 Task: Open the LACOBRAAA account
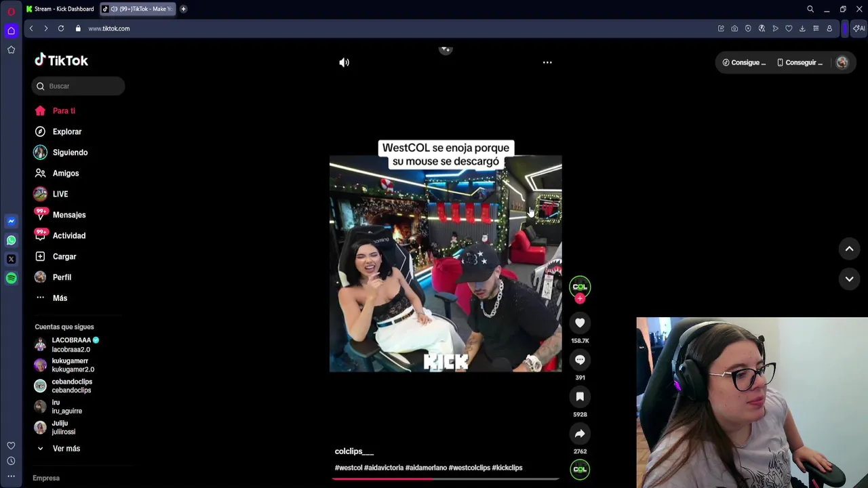coord(71,344)
